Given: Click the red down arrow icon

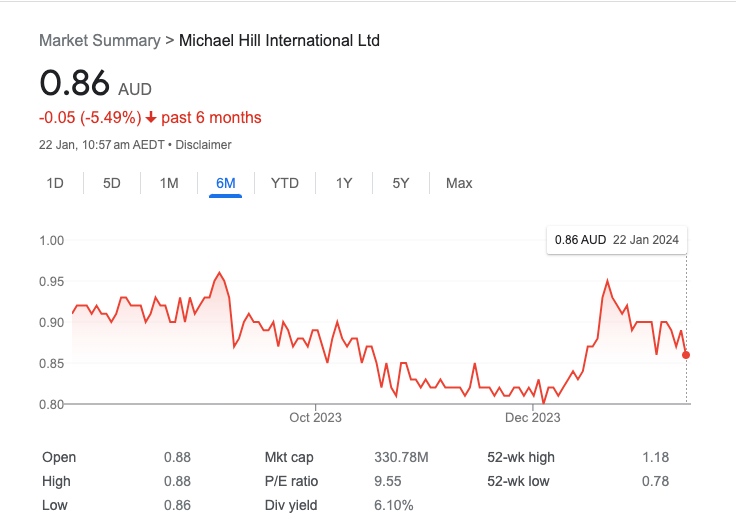Looking at the screenshot, I should [x=151, y=117].
